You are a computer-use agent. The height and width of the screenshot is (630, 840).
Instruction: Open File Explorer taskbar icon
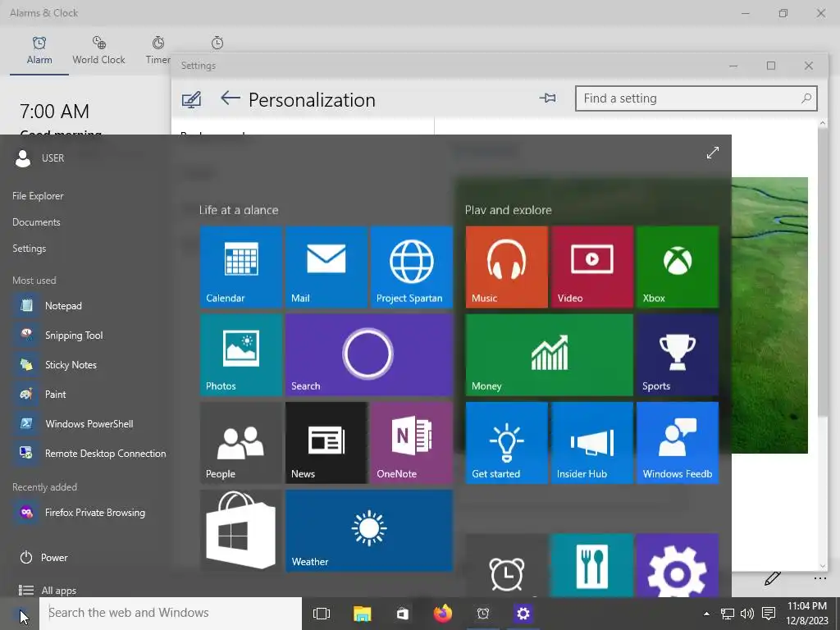(362, 614)
